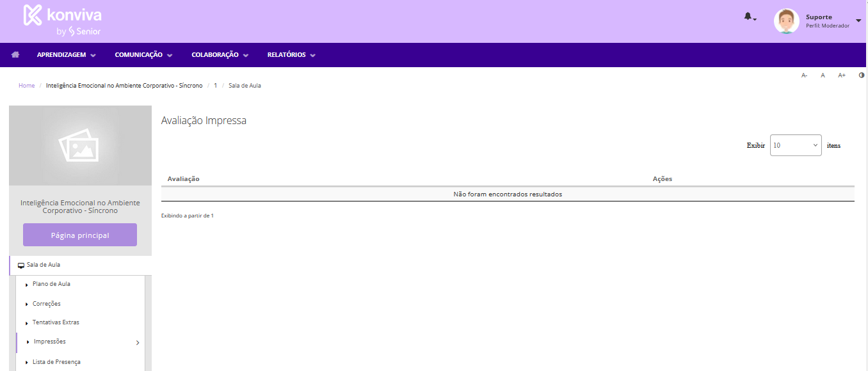Image resolution: width=868 pixels, height=371 pixels.
Task: Go to Home breadcrumb link
Action: (27, 86)
